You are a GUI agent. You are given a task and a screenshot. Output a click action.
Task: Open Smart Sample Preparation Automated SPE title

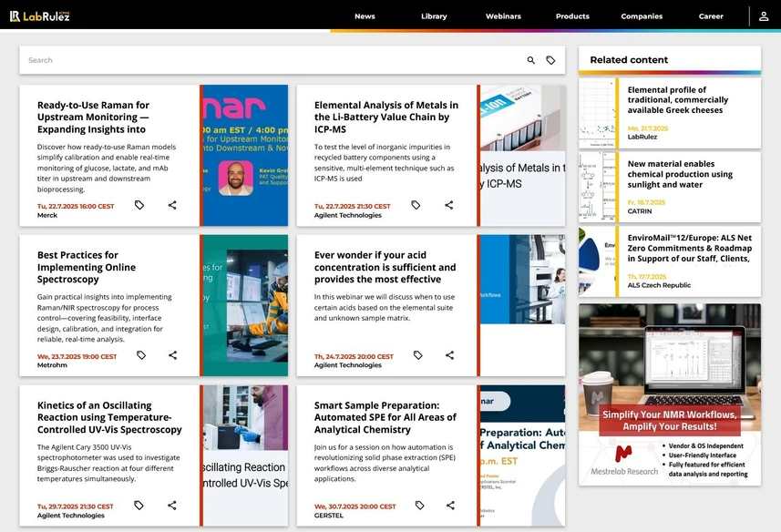click(385, 417)
